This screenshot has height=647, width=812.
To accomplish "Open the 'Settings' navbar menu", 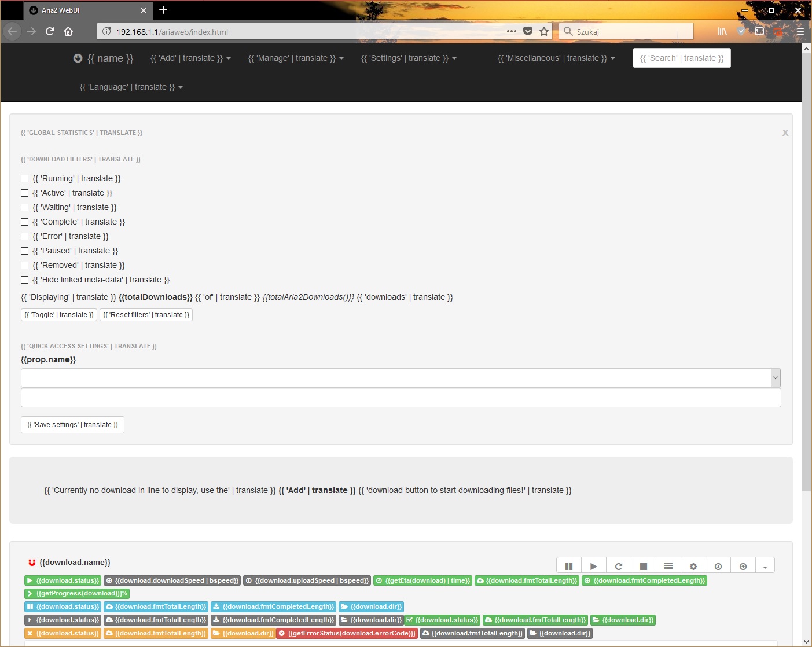I will pos(409,58).
